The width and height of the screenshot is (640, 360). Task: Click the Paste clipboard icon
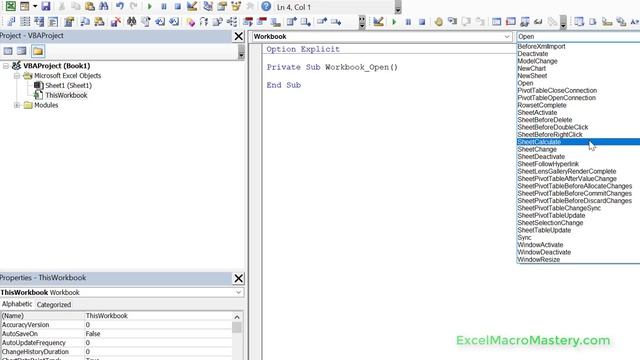pyautogui.click(x=90, y=7)
